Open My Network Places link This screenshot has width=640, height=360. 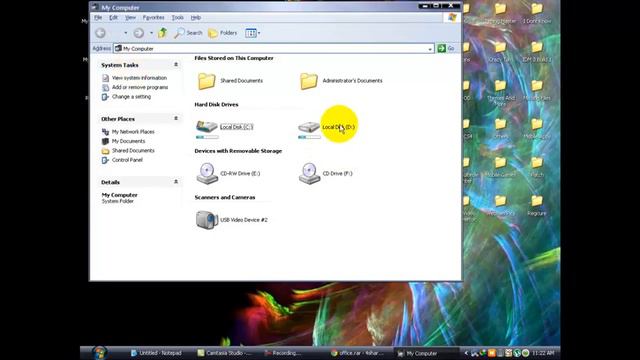[x=133, y=131]
